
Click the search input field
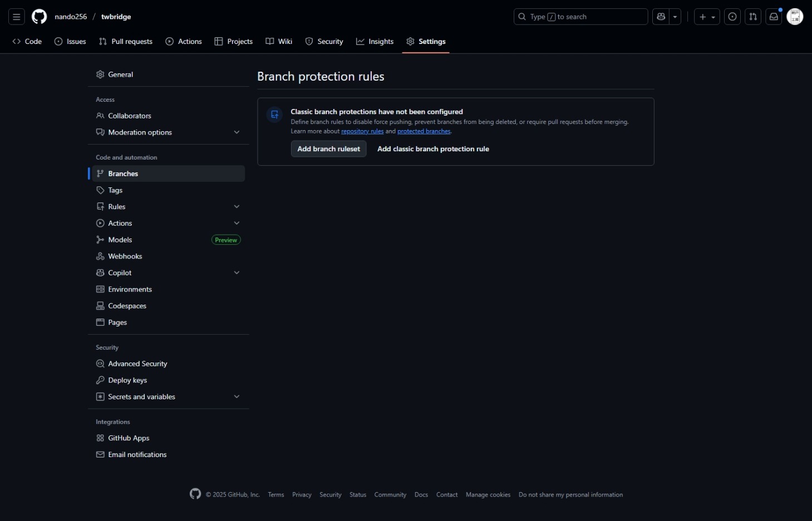coord(580,17)
